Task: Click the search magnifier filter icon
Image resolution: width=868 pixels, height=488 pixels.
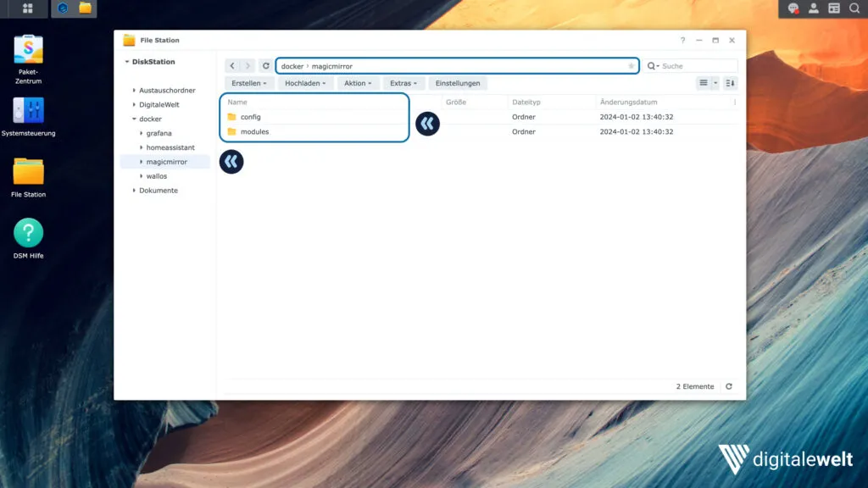Action: pos(654,66)
